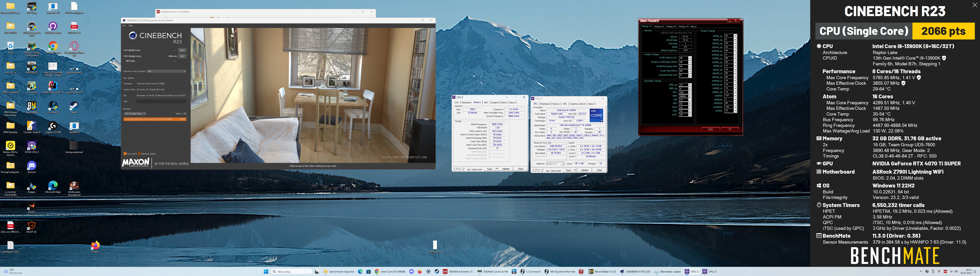980x276 pixels.
Task: Open Menedżer zadań from the taskbar
Action: pyautogui.click(x=667, y=271)
